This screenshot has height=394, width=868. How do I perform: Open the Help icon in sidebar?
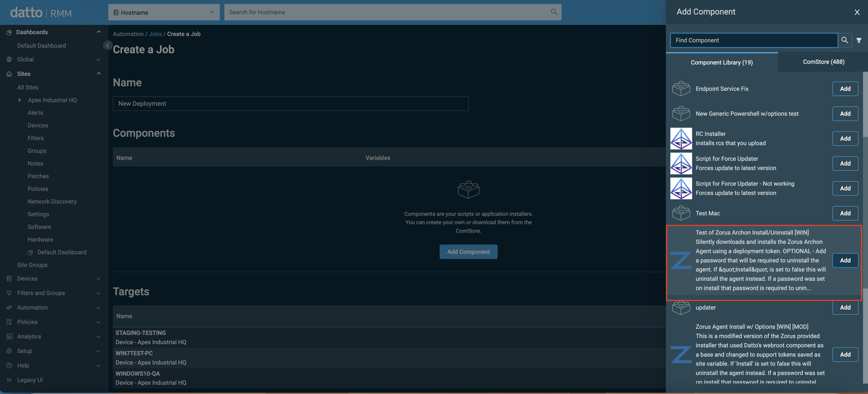[x=9, y=365]
